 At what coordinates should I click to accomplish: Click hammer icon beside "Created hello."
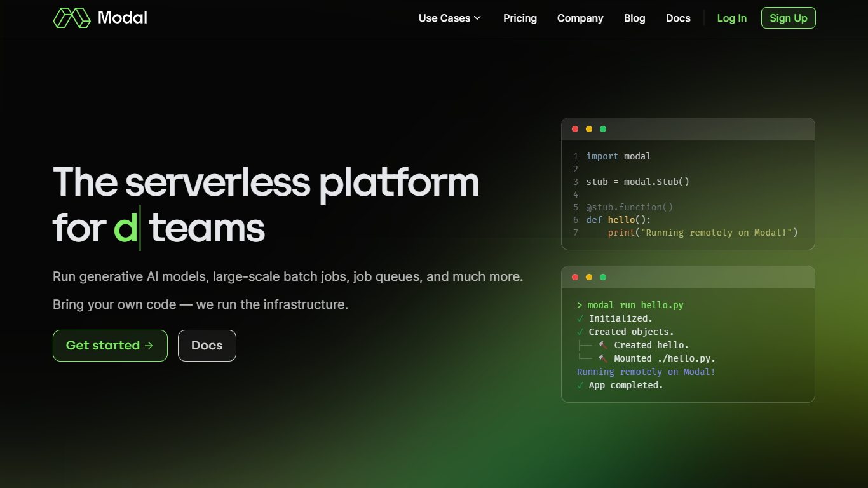point(602,345)
